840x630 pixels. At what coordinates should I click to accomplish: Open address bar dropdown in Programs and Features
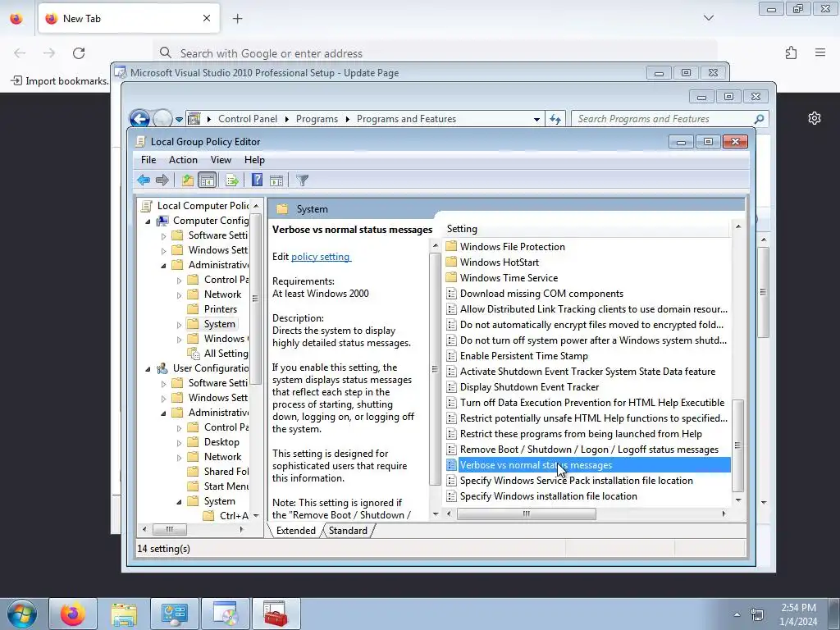tap(536, 120)
